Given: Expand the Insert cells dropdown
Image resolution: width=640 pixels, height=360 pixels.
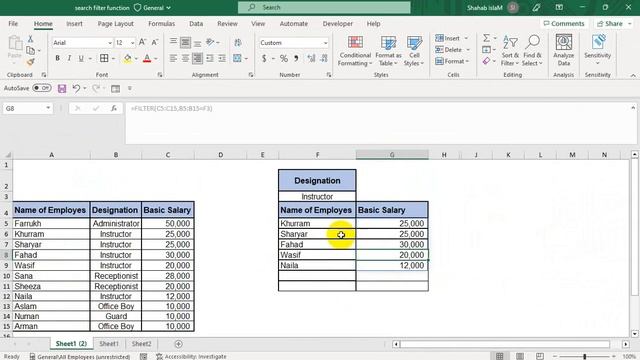Looking at the screenshot, I should 466,38.
